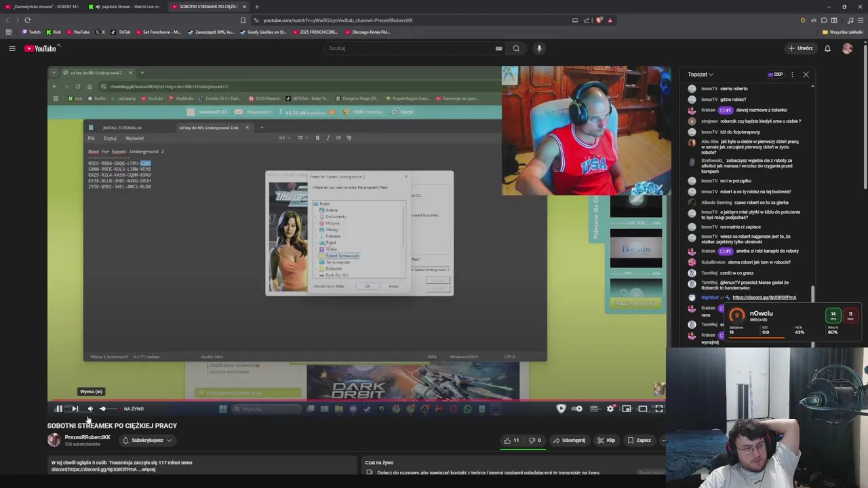
Task: Save the video with Zapisz
Action: (x=639, y=441)
